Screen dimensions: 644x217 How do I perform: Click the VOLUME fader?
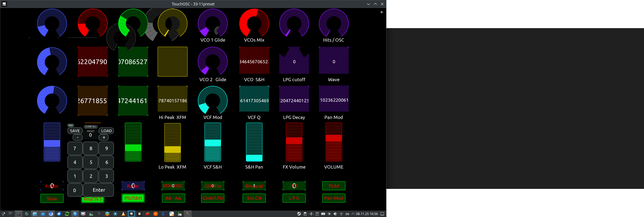coord(334,142)
